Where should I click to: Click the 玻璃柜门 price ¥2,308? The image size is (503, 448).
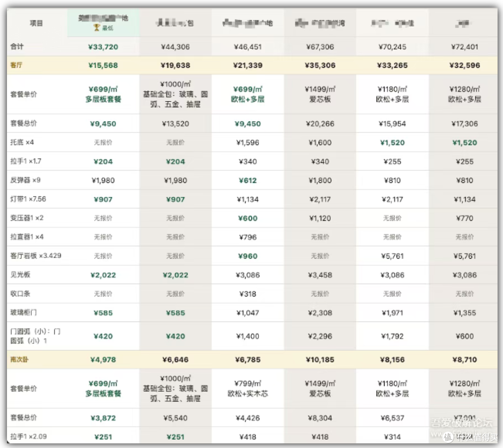320,313
